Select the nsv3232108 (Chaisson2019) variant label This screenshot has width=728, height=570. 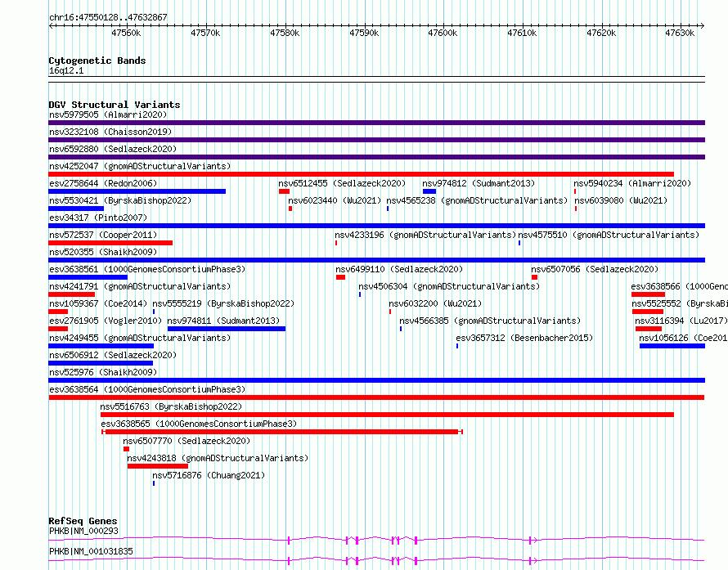[110, 132]
